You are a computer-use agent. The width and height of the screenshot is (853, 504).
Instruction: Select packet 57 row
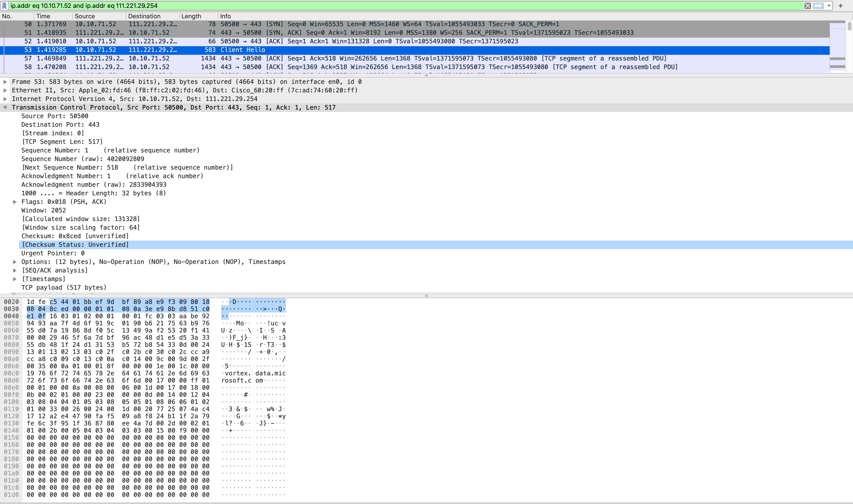point(415,58)
